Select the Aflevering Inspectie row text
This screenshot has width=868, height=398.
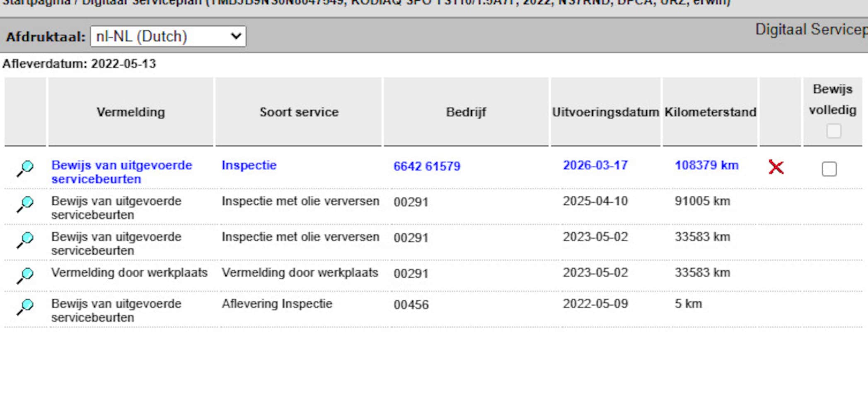[x=277, y=303]
